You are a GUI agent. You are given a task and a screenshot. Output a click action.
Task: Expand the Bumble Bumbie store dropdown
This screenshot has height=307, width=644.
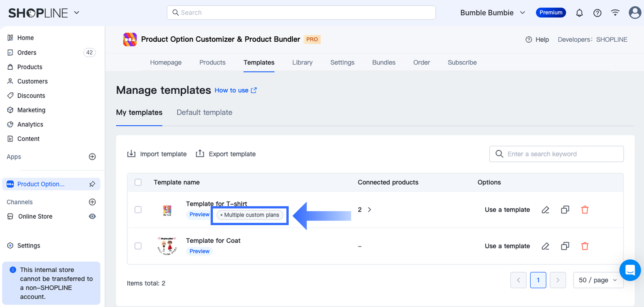(x=492, y=13)
